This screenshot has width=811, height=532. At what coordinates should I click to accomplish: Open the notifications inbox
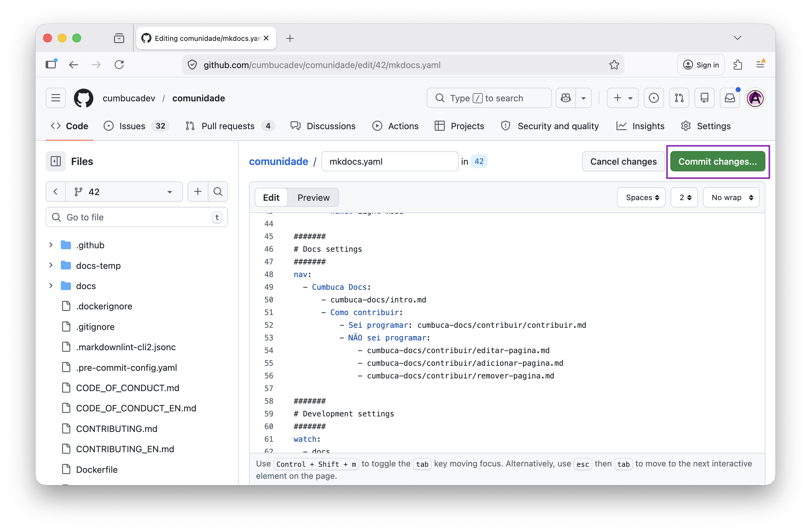tap(730, 98)
